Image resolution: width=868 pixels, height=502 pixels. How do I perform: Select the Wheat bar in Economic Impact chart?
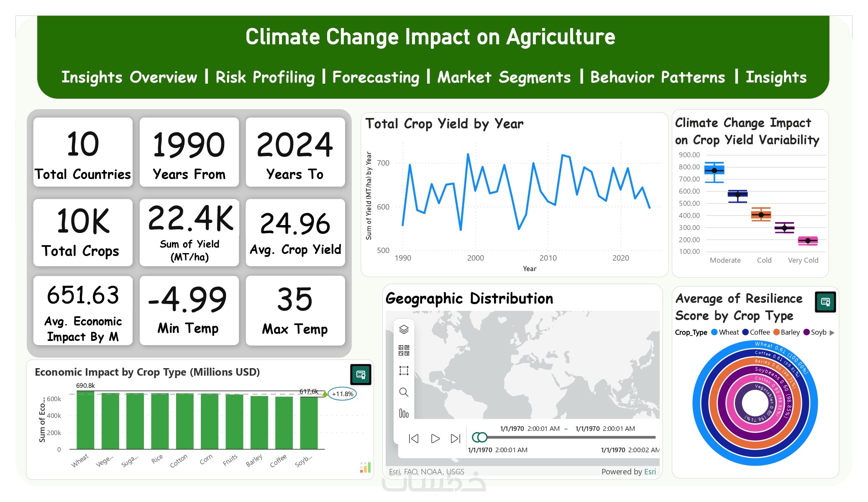pos(85,420)
